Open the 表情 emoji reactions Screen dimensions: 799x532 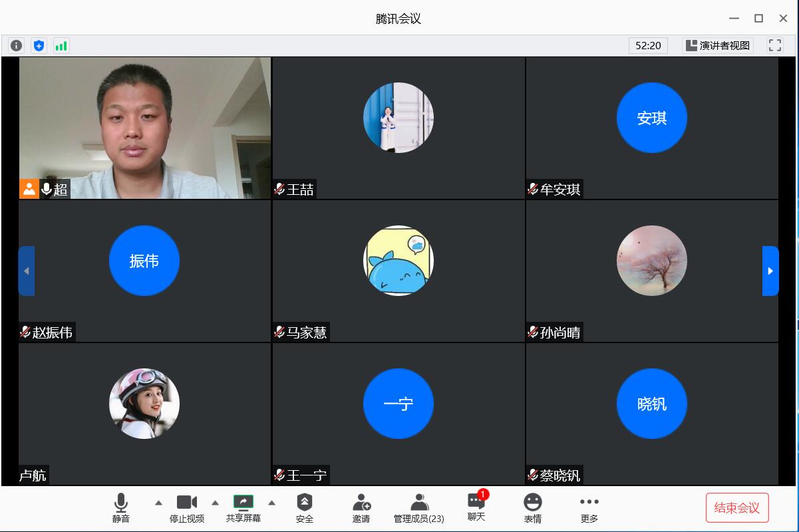(x=533, y=508)
